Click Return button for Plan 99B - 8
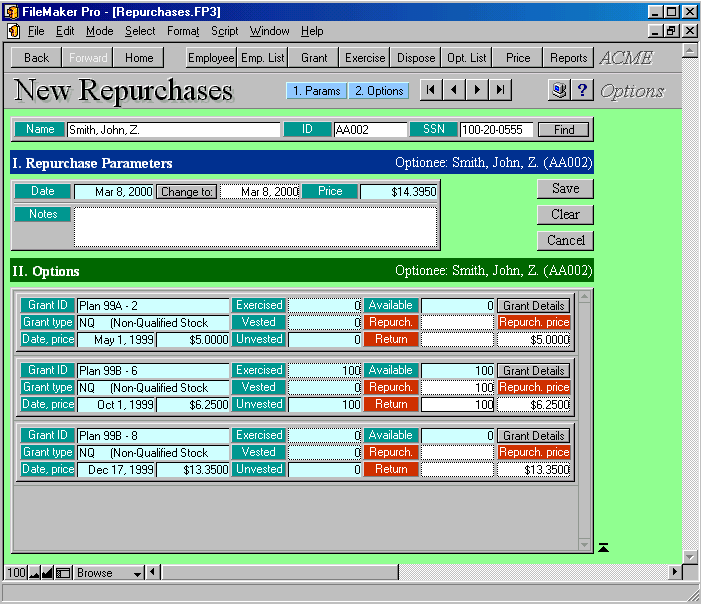Viewport: 701px width, 604px height. (x=391, y=469)
